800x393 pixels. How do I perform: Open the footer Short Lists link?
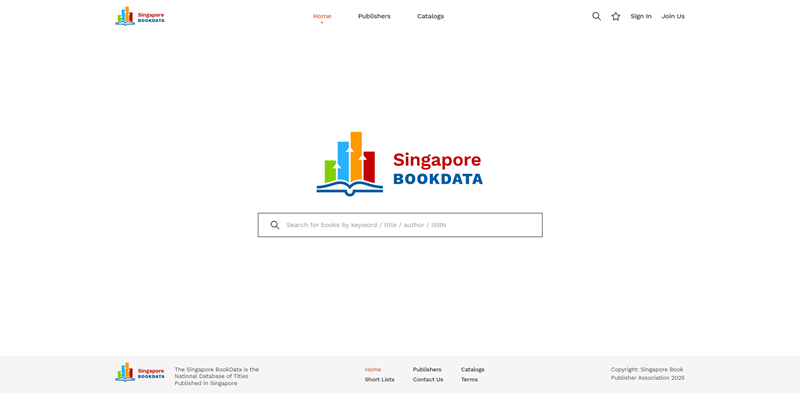coord(380,380)
